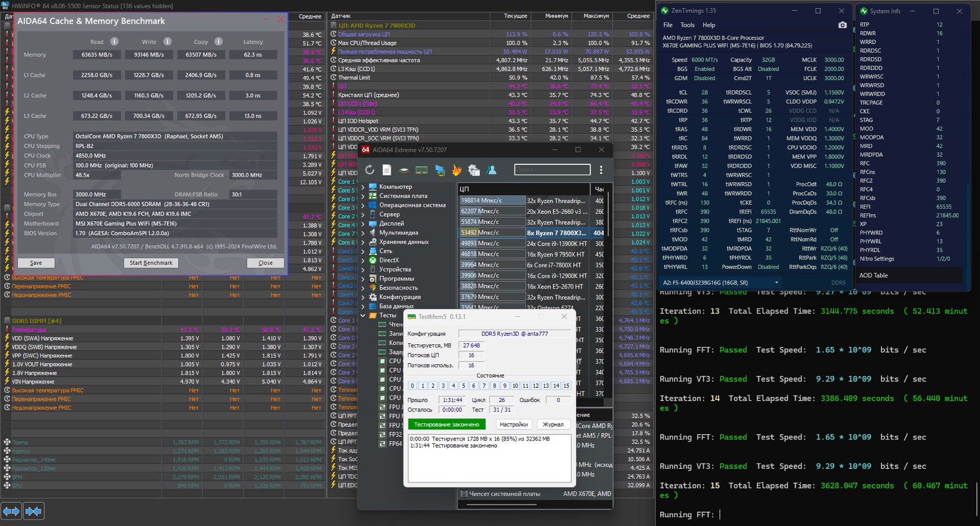Take a screenshot with ZenTimings camera icon

[x=842, y=25]
